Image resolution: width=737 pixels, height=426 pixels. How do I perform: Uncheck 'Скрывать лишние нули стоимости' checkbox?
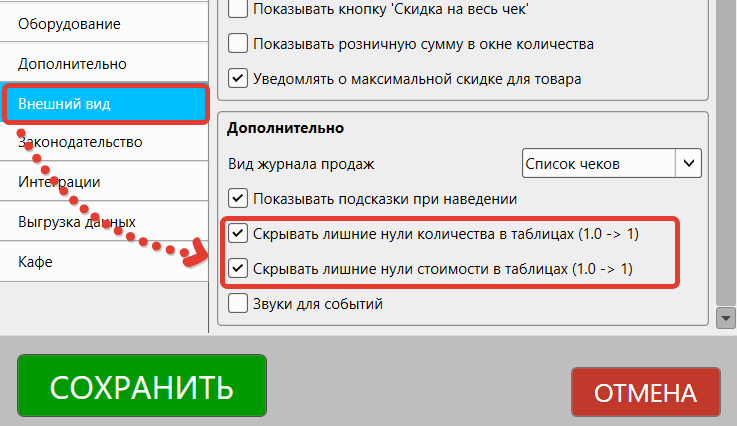238,268
